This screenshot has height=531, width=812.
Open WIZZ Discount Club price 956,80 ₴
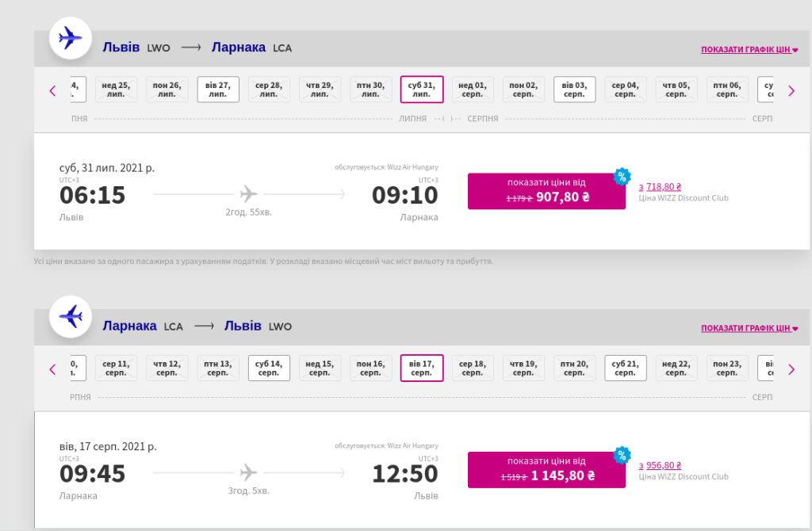point(660,466)
